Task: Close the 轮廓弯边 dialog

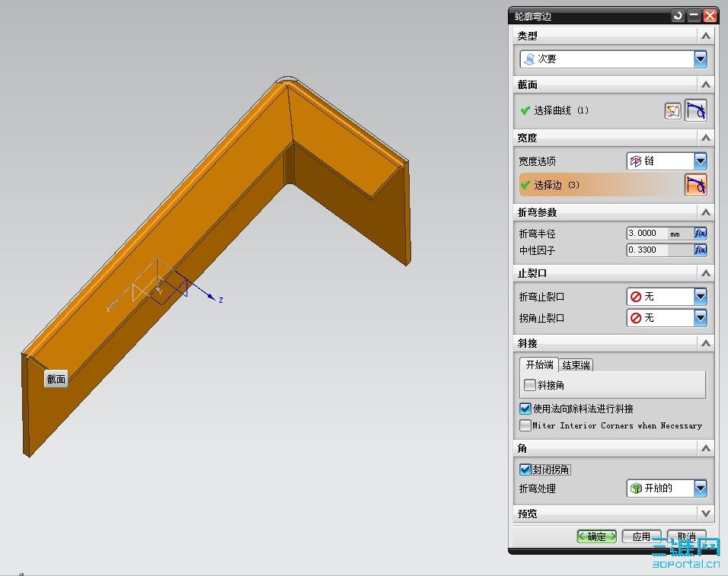Action: click(710, 16)
